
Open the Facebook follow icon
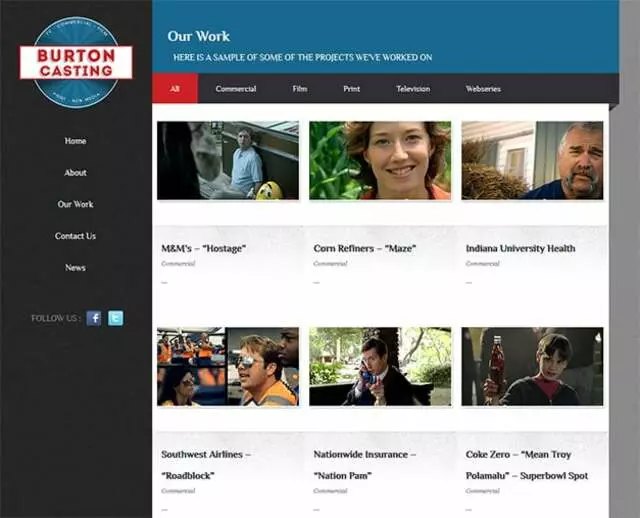pyautogui.click(x=94, y=318)
